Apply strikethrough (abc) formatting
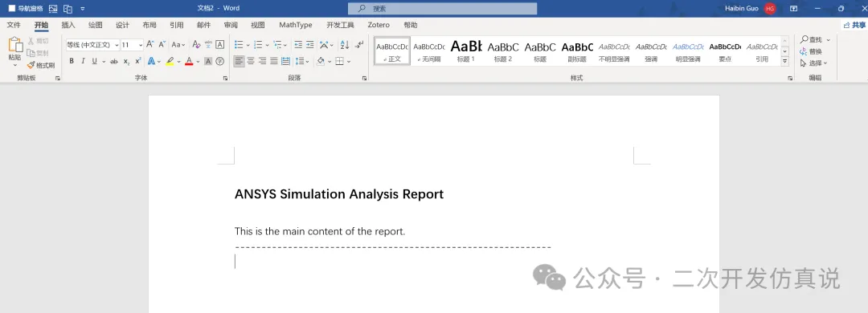 (114, 61)
